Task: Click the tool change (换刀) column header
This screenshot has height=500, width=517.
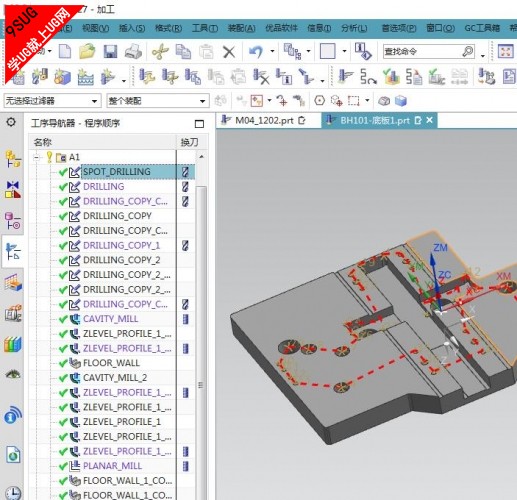Action: [189, 142]
